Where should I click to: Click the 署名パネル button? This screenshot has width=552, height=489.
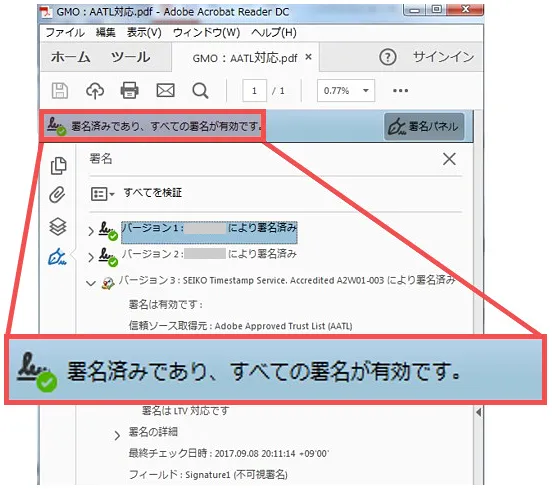click(x=424, y=126)
